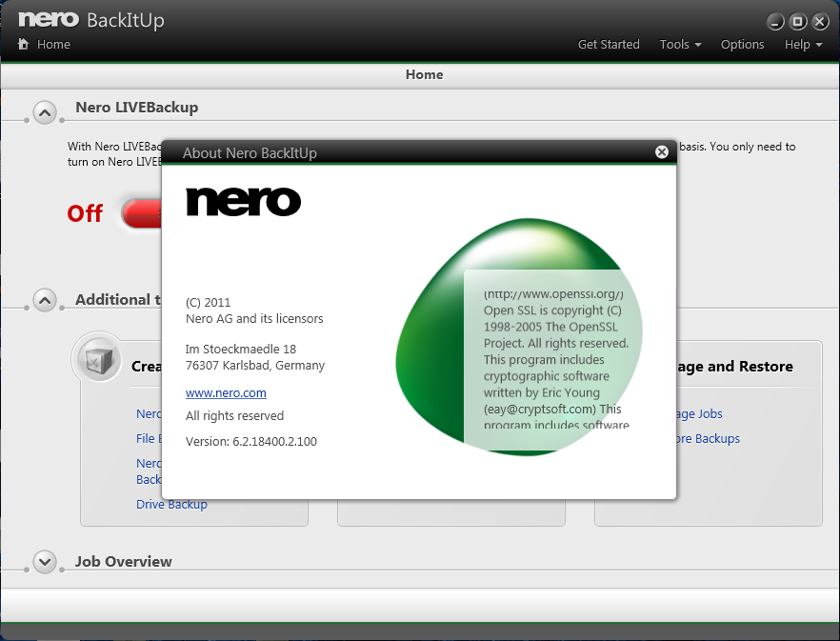Viewport: 840px width, 641px height.
Task: Go to Home via the navigation label
Action: pos(53,45)
